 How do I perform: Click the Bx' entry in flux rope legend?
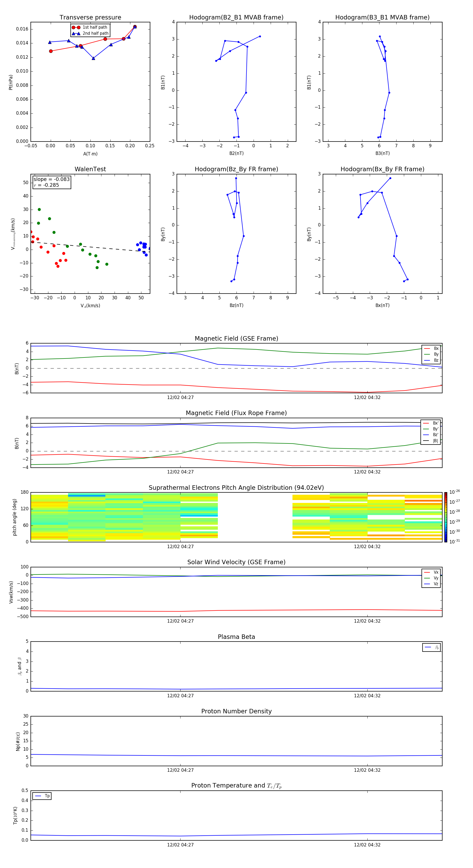431,423
